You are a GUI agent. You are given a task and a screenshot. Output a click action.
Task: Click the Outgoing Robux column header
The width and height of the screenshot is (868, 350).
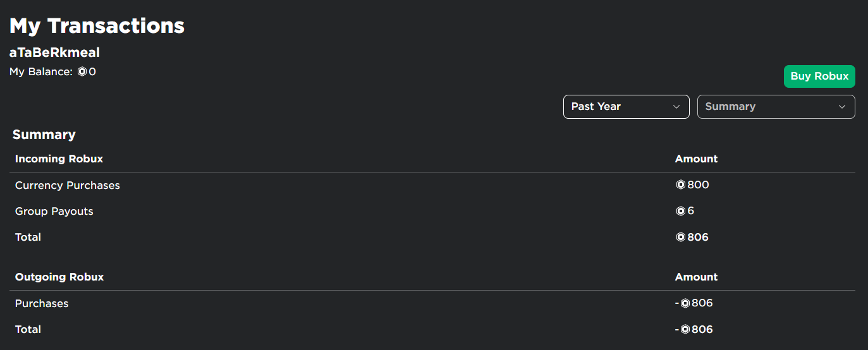(x=59, y=277)
